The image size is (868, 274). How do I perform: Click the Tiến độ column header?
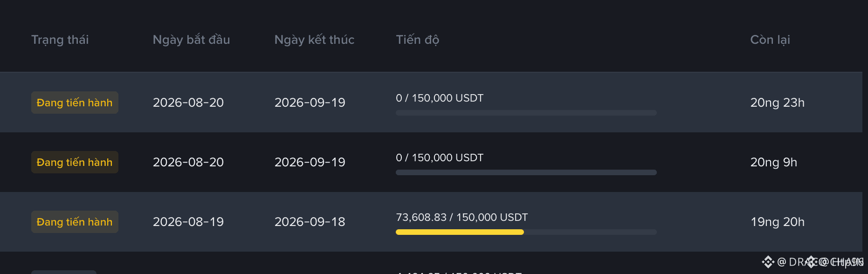[417, 40]
